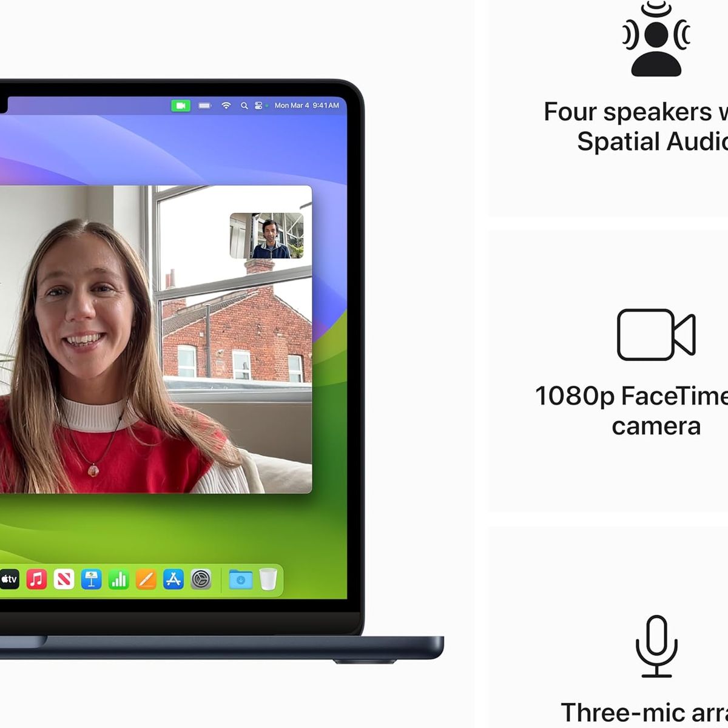728x728 pixels.
Task: Launch Pages from the dock
Action: pyautogui.click(x=146, y=580)
